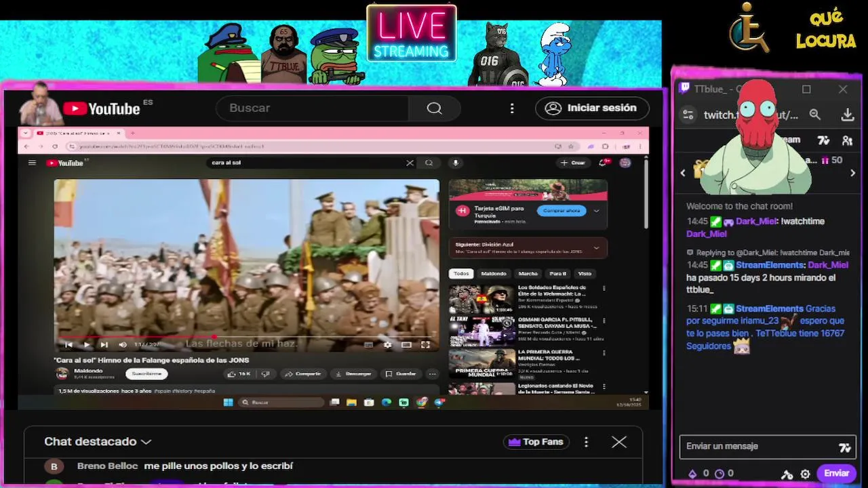The image size is (868, 488).
Task: Click the Windows Start button in taskbar
Action: (x=229, y=402)
